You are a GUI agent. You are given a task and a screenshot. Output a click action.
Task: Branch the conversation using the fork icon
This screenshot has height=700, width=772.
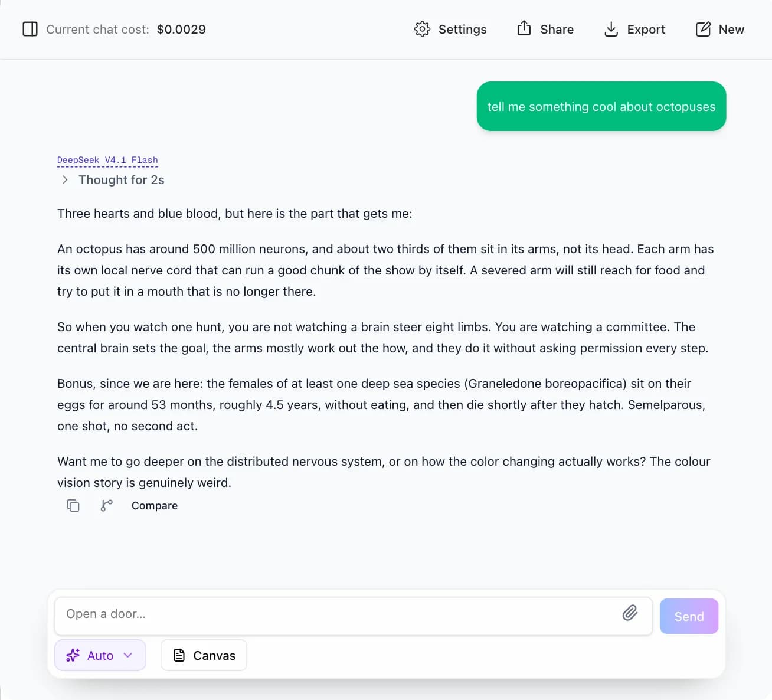coord(106,505)
